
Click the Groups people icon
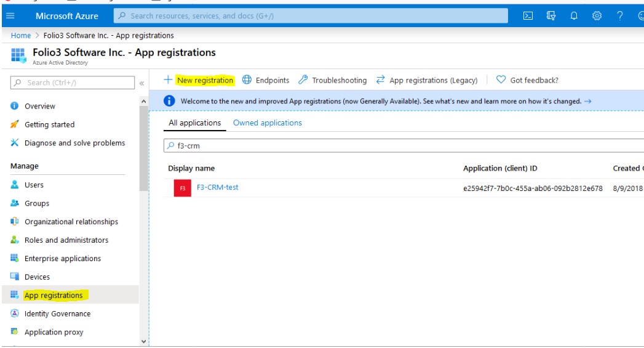click(14, 203)
